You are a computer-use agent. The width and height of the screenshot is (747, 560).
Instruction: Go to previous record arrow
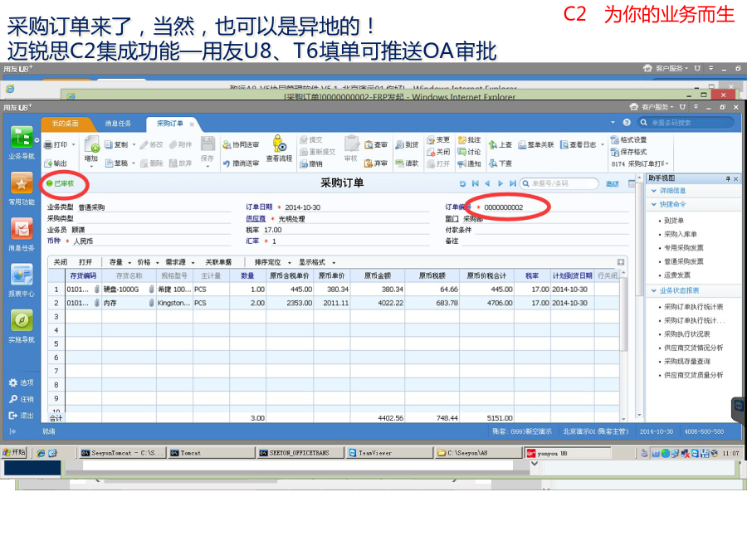[487, 183]
